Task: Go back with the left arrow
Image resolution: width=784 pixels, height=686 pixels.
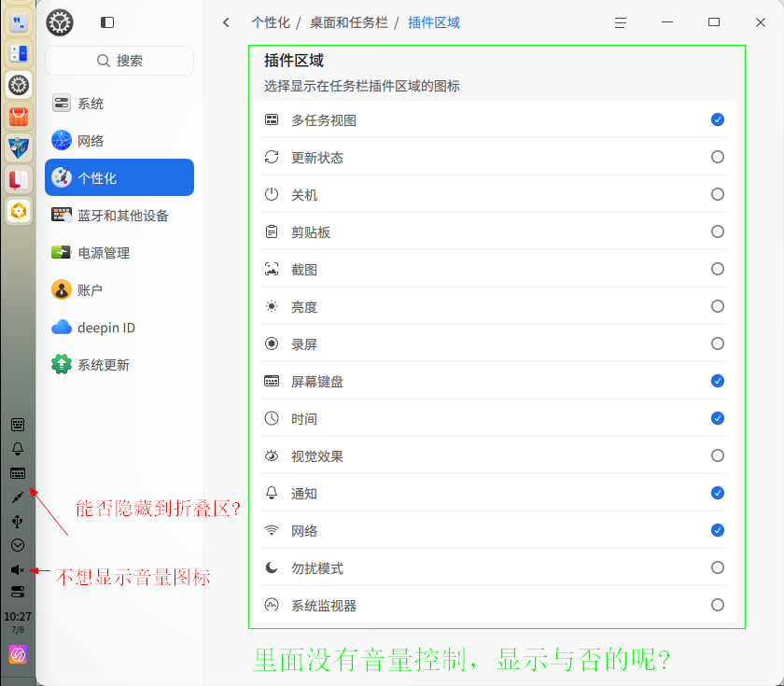Action: pos(226,22)
